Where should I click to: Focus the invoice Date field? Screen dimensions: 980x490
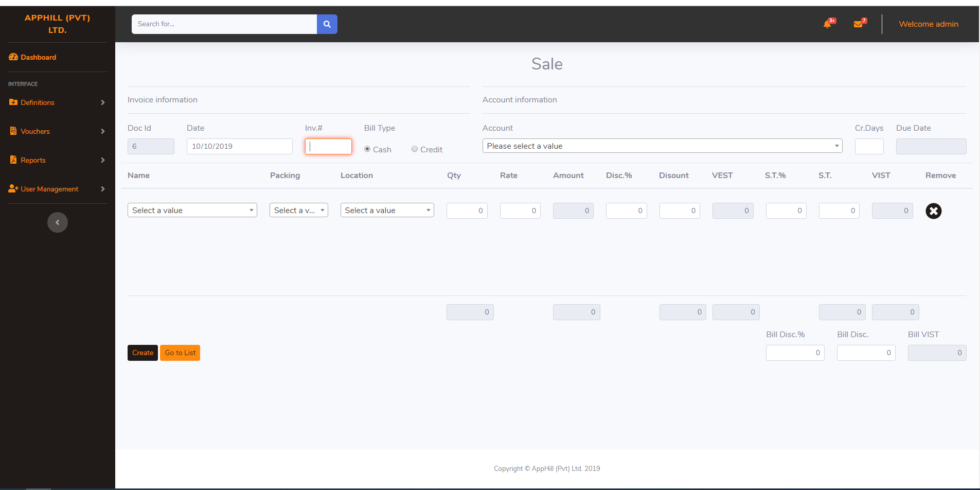click(x=239, y=147)
